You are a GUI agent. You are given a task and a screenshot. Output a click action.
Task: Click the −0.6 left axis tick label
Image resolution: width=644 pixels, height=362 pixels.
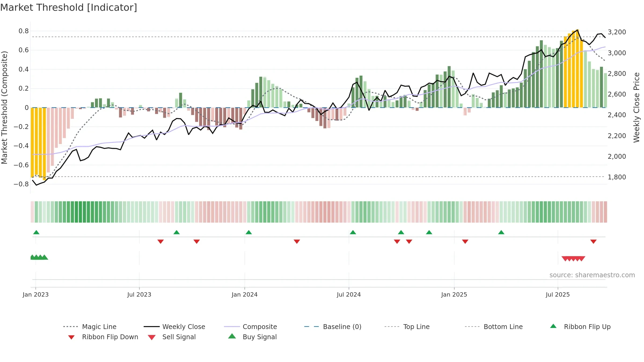pos(21,165)
